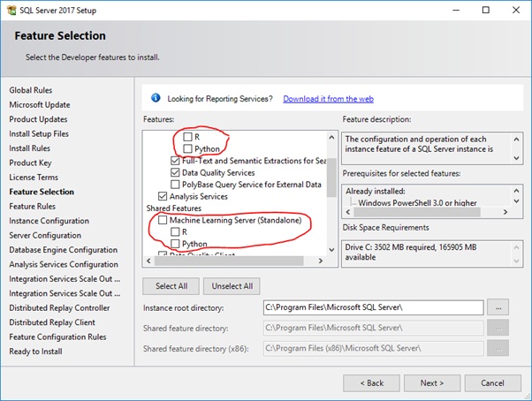Click the prerequisites horizontal scrollbar thumb
The height and width of the screenshot is (401, 532).
point(417,212)
